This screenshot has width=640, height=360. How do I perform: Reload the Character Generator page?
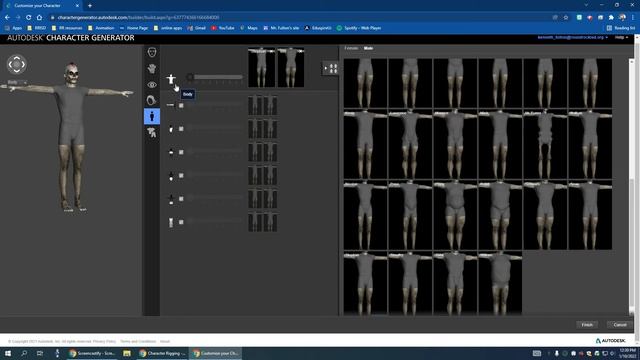click(x=28, y=18)
